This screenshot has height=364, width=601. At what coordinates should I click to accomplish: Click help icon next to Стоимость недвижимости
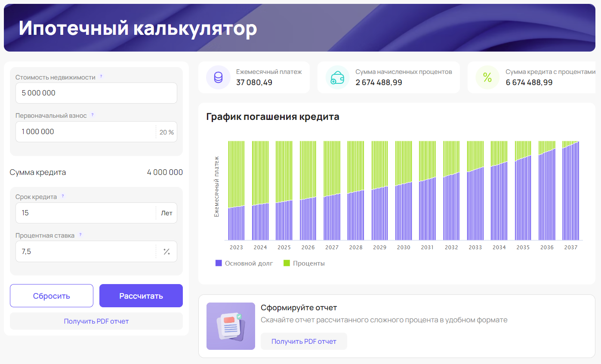102,76
